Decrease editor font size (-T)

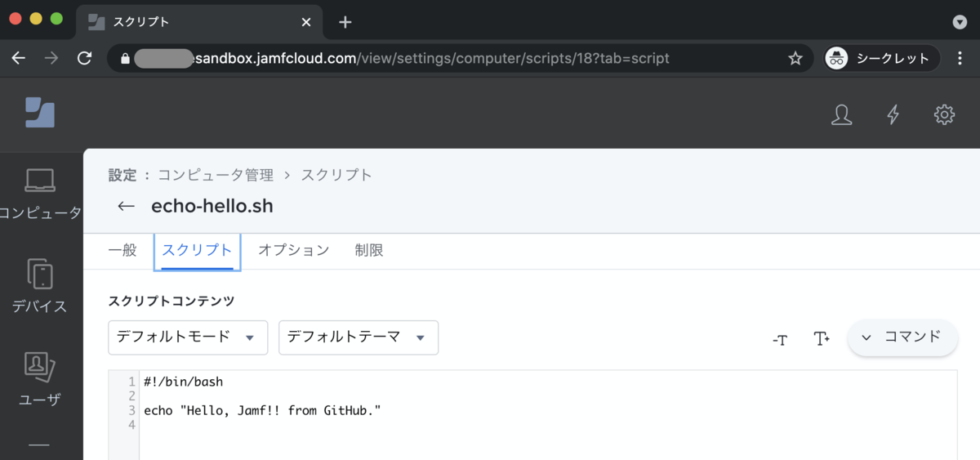pos(780,339)
